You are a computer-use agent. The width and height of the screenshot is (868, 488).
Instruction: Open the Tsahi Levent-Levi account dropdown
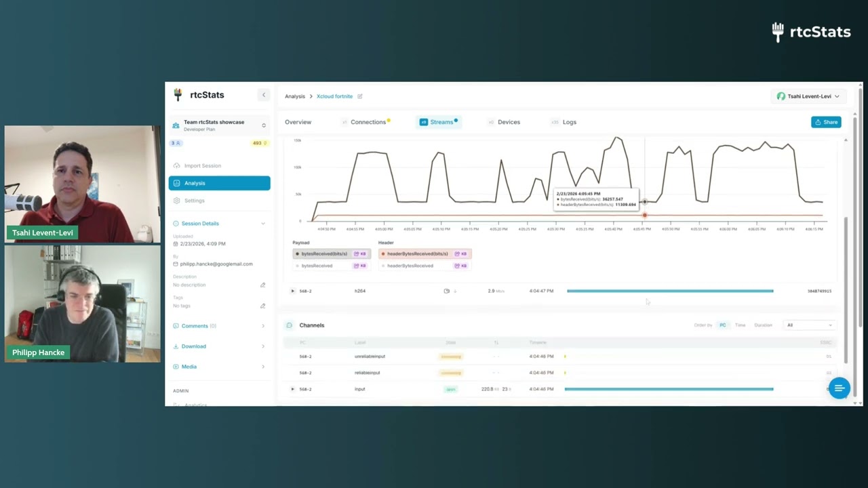pyautogui.click(x=808, y=96)
